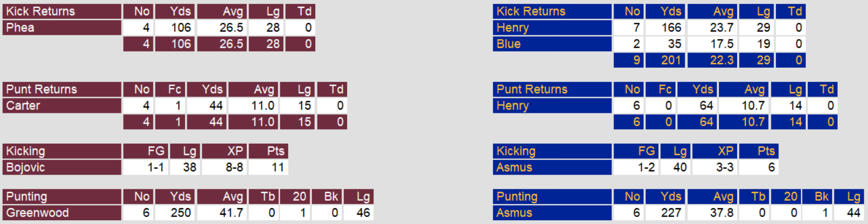
Task: Click Henry in Punt Returns table
Action: (x=513, y=106)
